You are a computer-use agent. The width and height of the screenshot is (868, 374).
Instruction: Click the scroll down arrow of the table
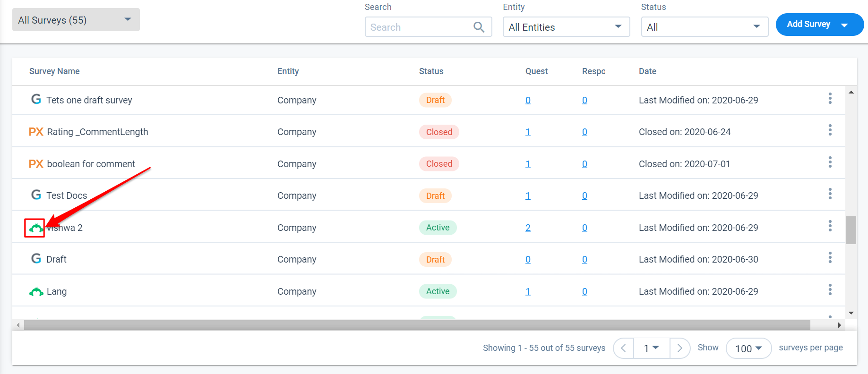pyautogui.click(x=851, y=313)
